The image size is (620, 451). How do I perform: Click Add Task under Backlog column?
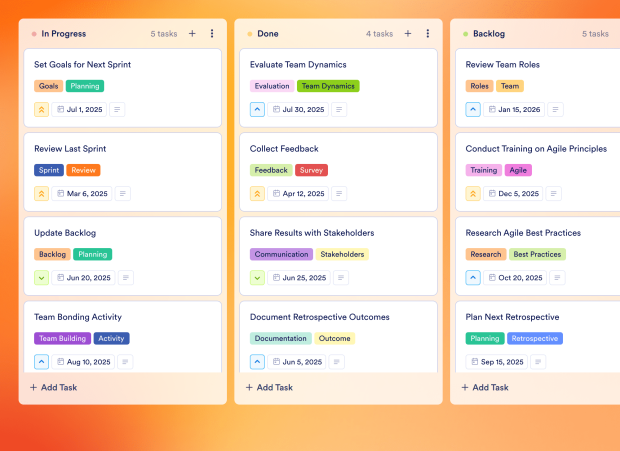click(486, 387)
